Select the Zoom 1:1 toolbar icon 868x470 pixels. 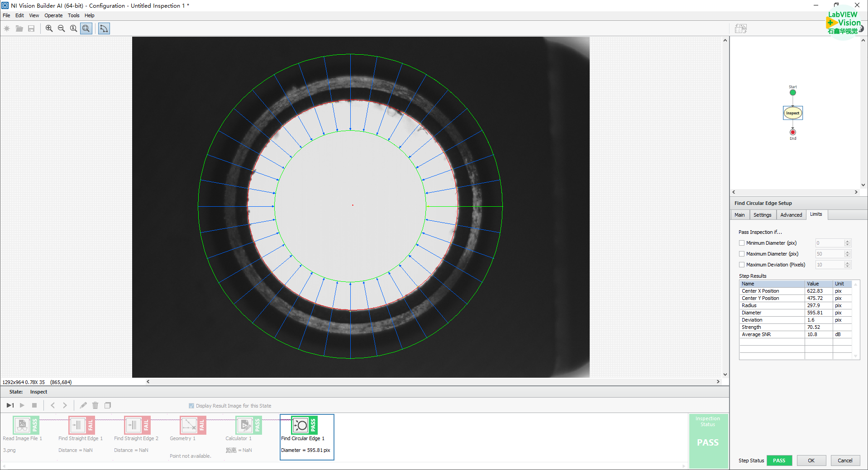[73, 28]
